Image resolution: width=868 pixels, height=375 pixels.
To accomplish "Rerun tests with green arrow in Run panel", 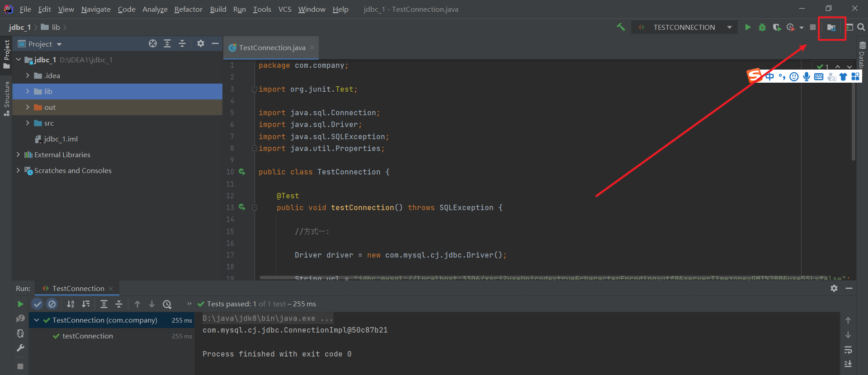I will (x=20, y=304).
